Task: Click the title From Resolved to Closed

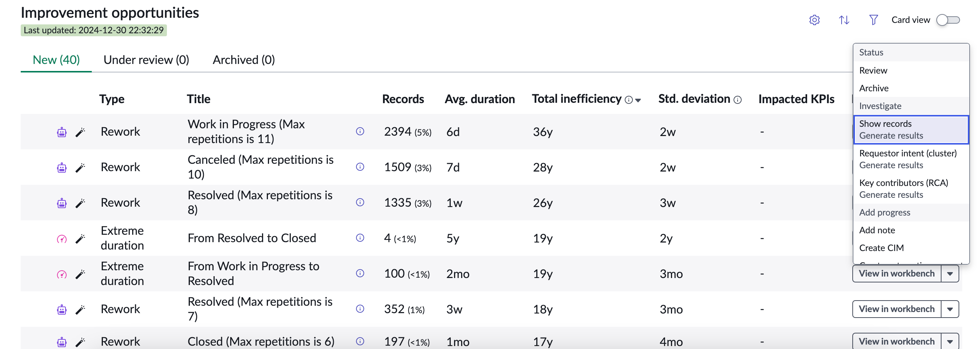Action: 252,238
